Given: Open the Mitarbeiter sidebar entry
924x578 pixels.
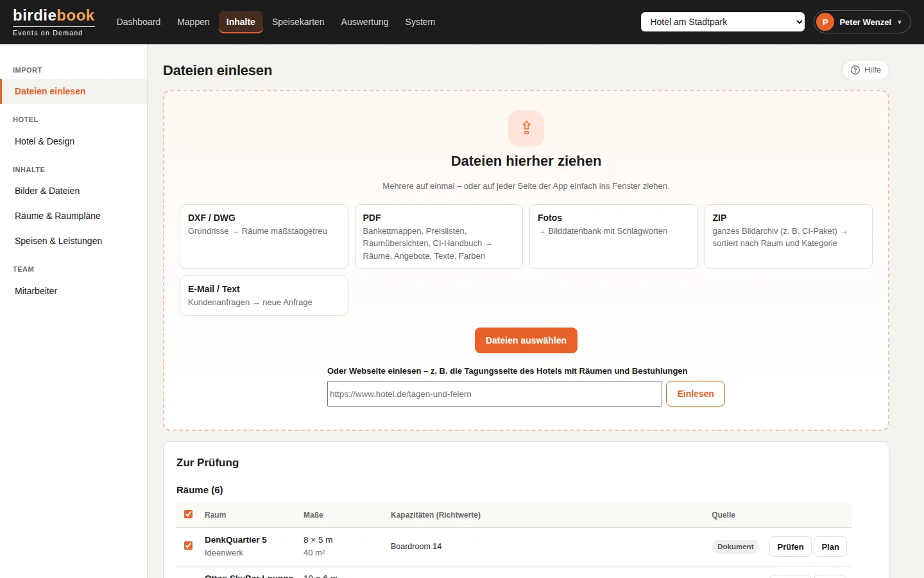Looking at the screenshot, I should click(74, 291).
